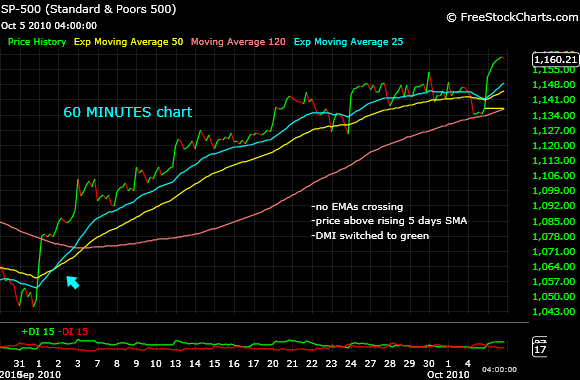Click the 1,092.00 price axis value
This screenshot has height=380, width=580.
coord(554,205)
